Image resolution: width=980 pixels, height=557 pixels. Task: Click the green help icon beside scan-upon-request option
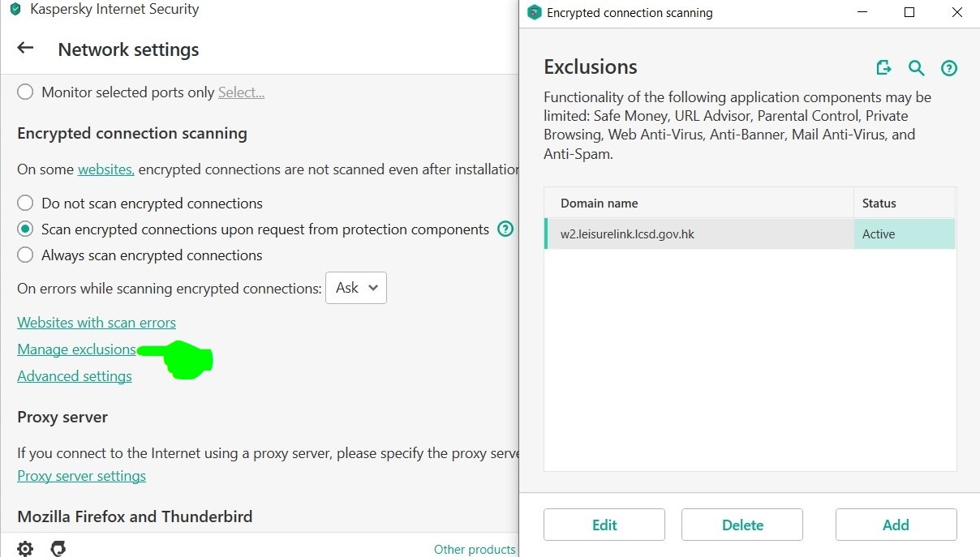(505, 229)
